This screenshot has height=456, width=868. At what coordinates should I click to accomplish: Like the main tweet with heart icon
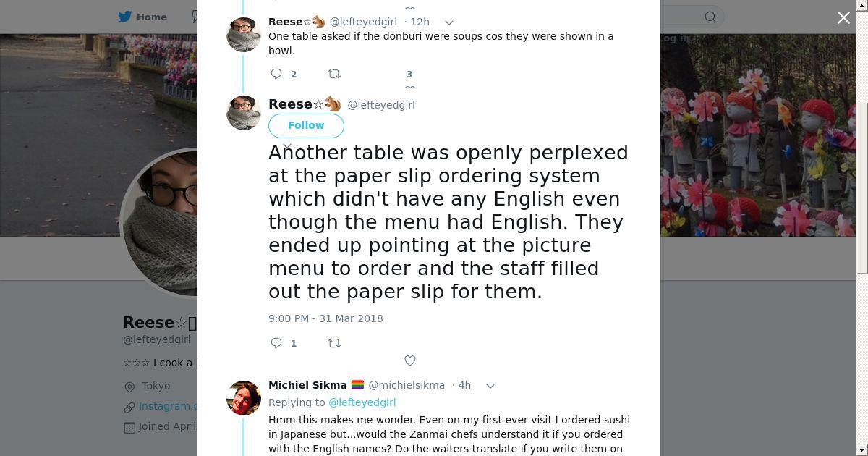410,360
